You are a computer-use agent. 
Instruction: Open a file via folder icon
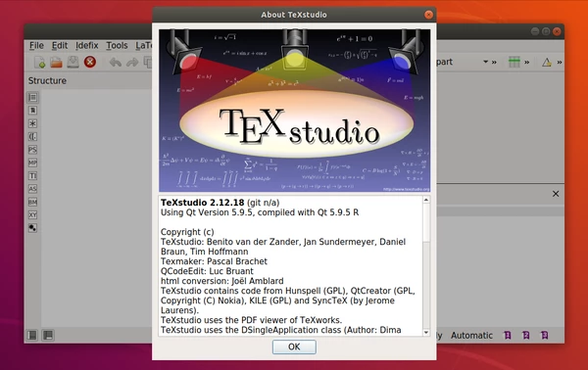(56, 62)
